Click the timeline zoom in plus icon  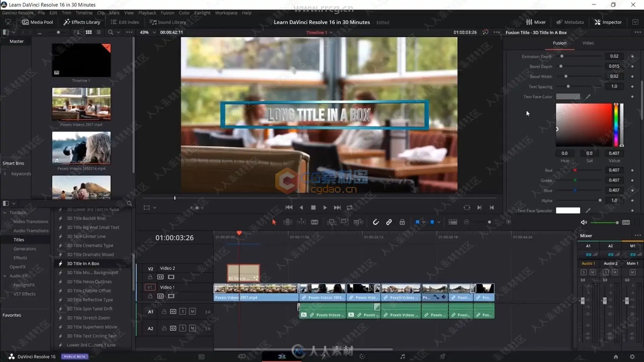point(509,222)
